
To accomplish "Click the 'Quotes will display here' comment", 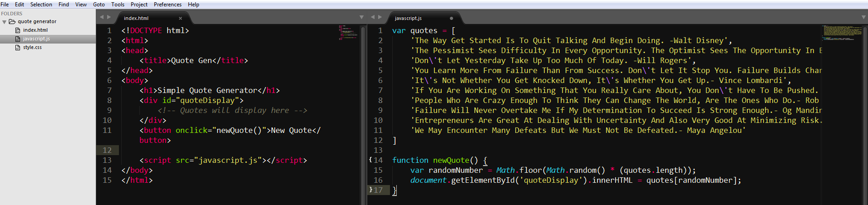I will click(232, 110).
